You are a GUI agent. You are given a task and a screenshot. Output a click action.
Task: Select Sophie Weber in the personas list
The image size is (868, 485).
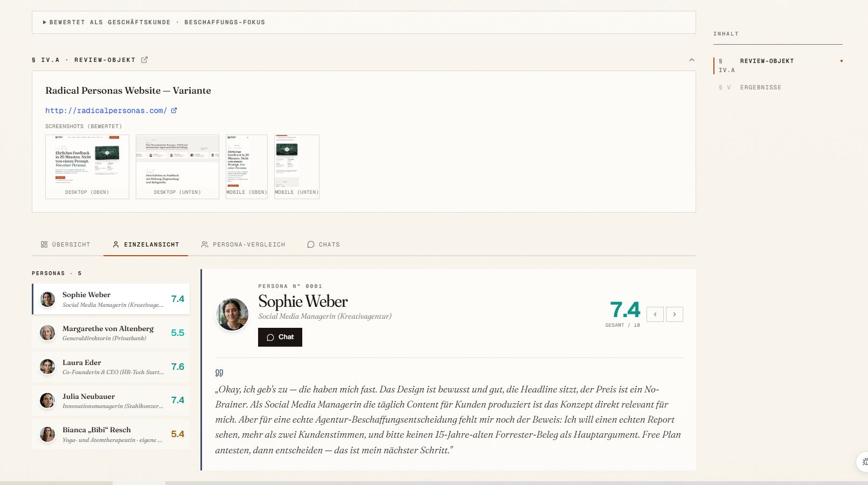[111, 299]
